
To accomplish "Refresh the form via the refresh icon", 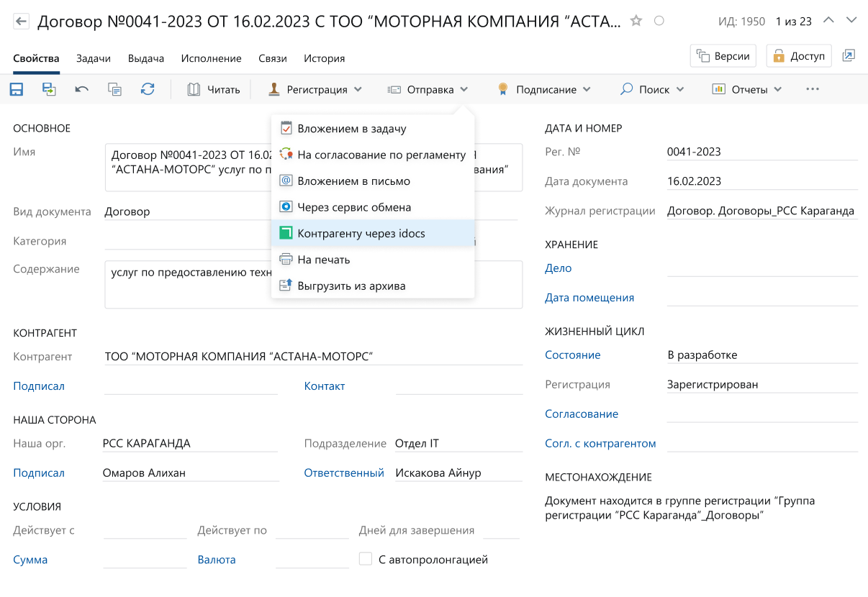I will pyautogui.click(x=148, y=88).
